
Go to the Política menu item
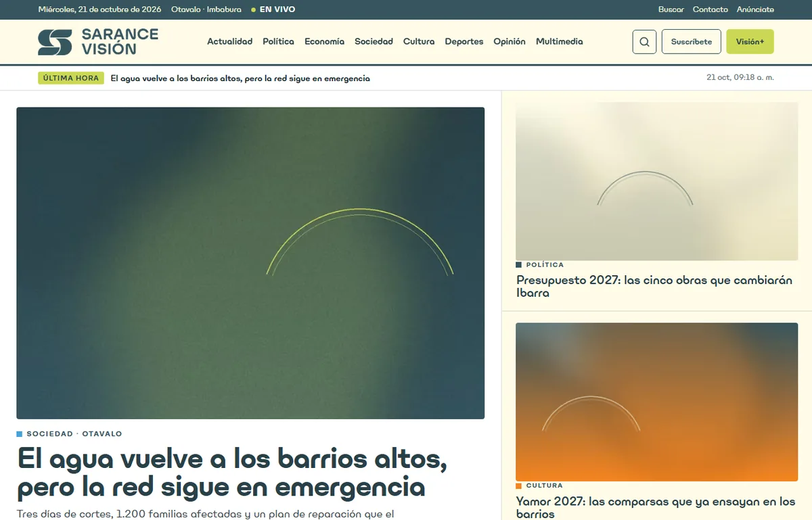[x=279, y=42]
